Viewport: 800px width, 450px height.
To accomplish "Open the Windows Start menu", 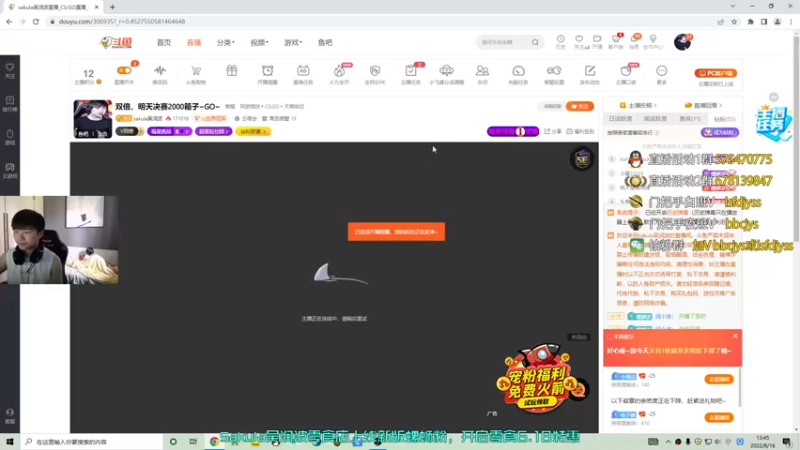I will pyautogui.click(x=10, y=441).
